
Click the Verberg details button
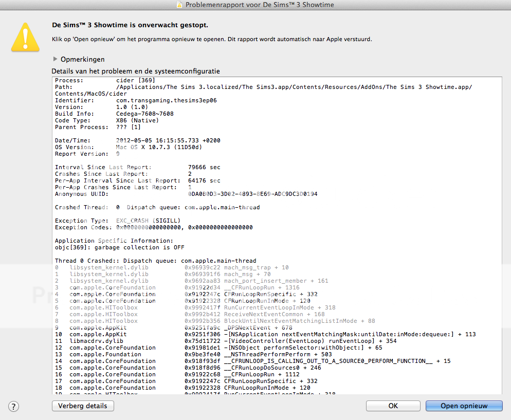click(x=83, y=406)
